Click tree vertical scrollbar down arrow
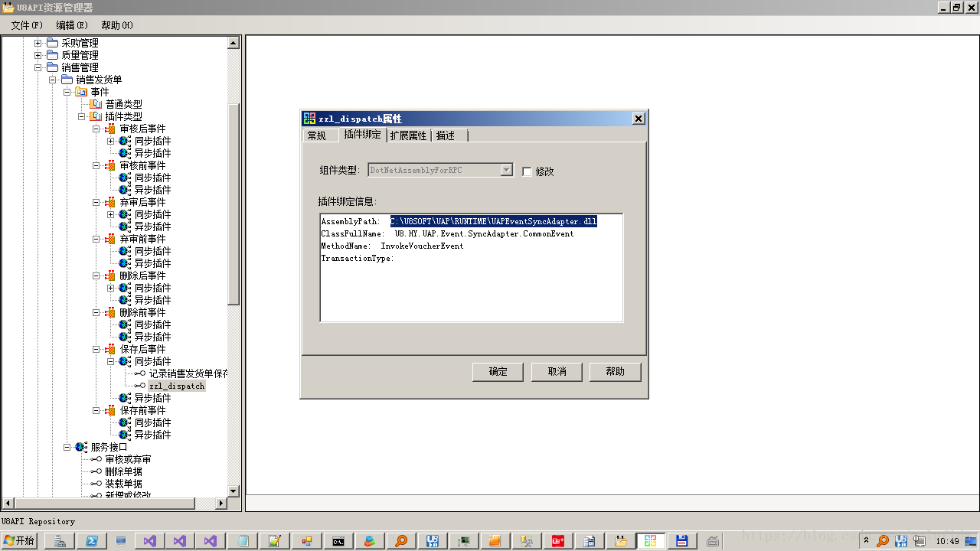The height and width of the screenshot is (551, 980). [x=234, y=491]
